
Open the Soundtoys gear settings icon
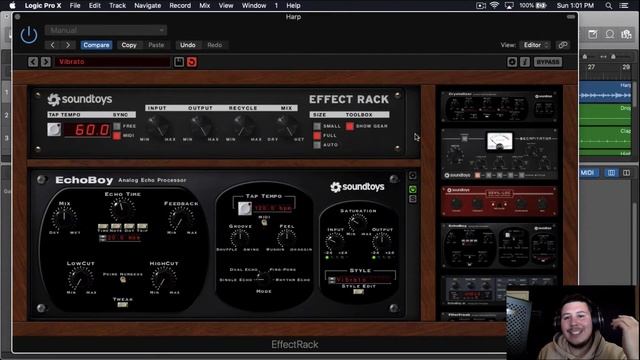(x=512, y=62)
